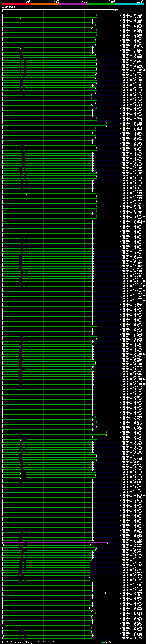The width and height of the screenshot is (146, 644).
Task: Select hit label UniRef100_Q92105
Action: (x=131, y=598)
